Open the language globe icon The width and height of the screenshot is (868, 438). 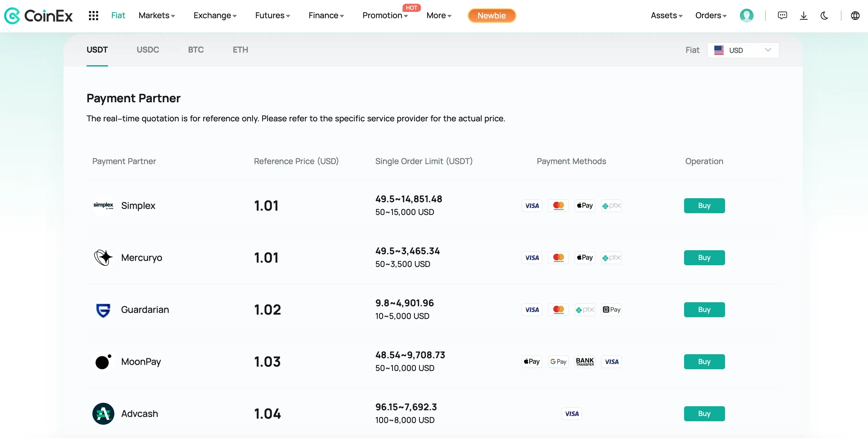855,16
